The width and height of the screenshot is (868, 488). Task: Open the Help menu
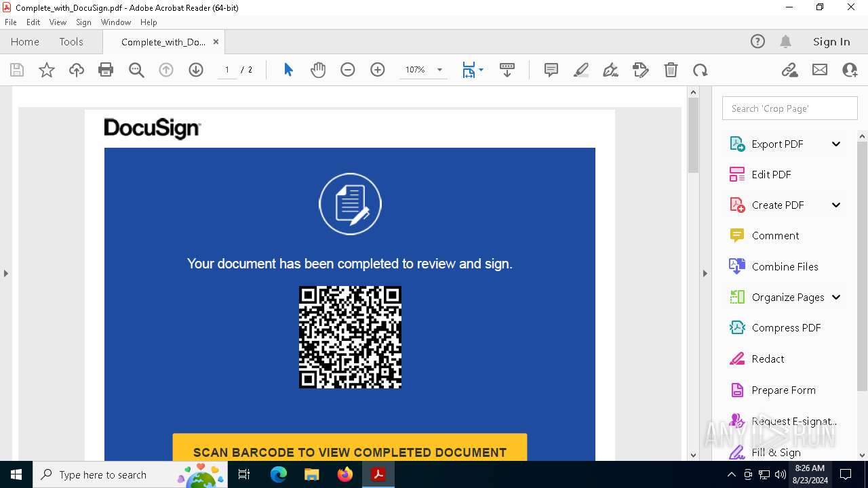click(x=149, y=22)
